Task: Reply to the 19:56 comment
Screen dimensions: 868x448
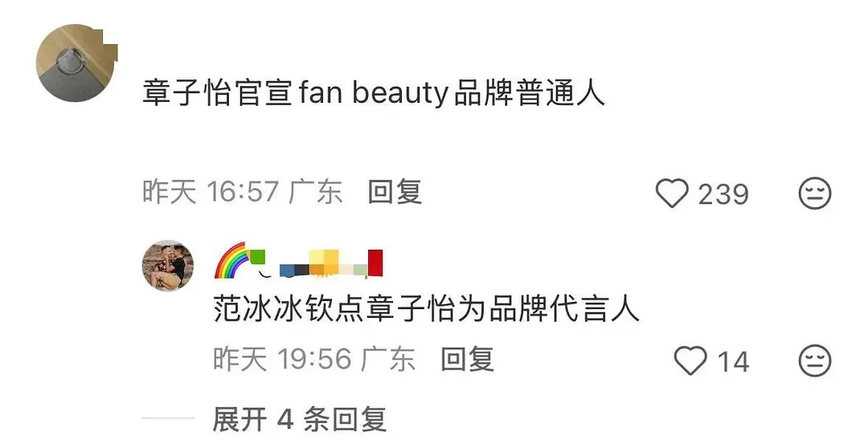Action: coord(467,360)
